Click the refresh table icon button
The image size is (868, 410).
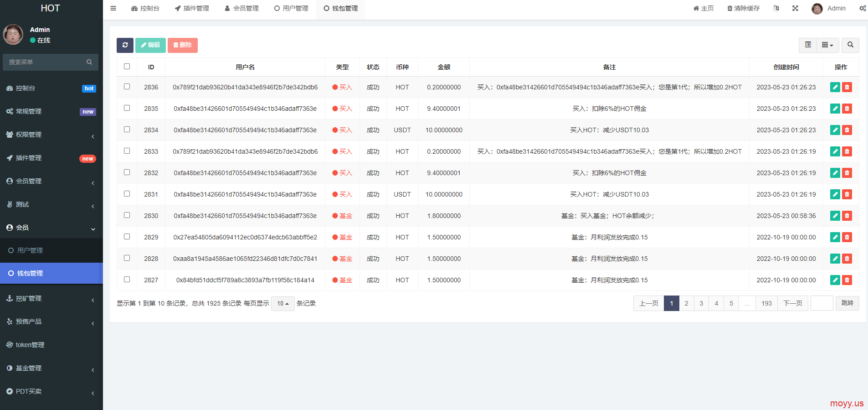pyautogui.click(x=125, y=45)
